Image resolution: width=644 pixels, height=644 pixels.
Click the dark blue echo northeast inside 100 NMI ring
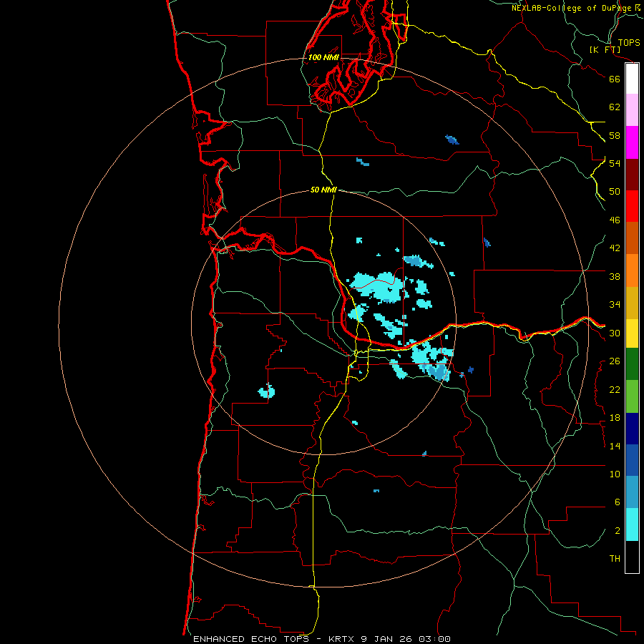pos(452,140)
